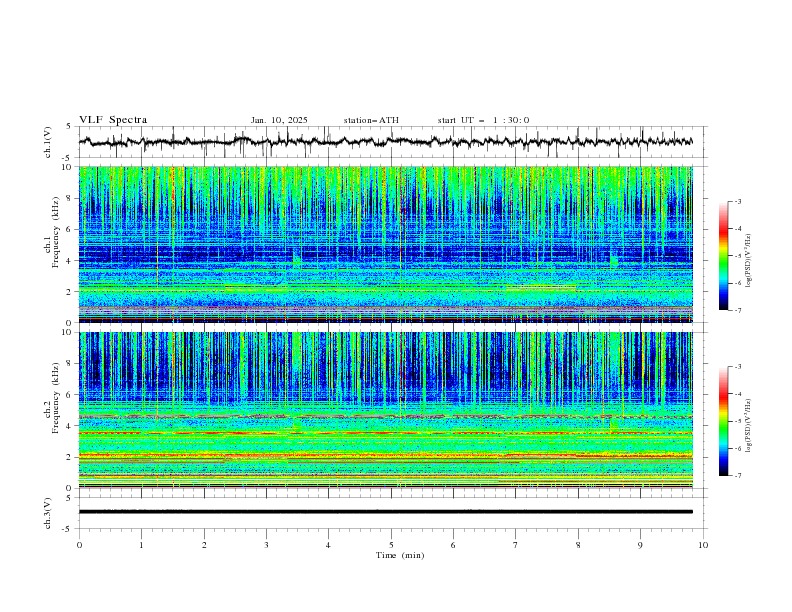
Task: Click the ch.3 flat black voltage trace
Action: pos(386,512)
